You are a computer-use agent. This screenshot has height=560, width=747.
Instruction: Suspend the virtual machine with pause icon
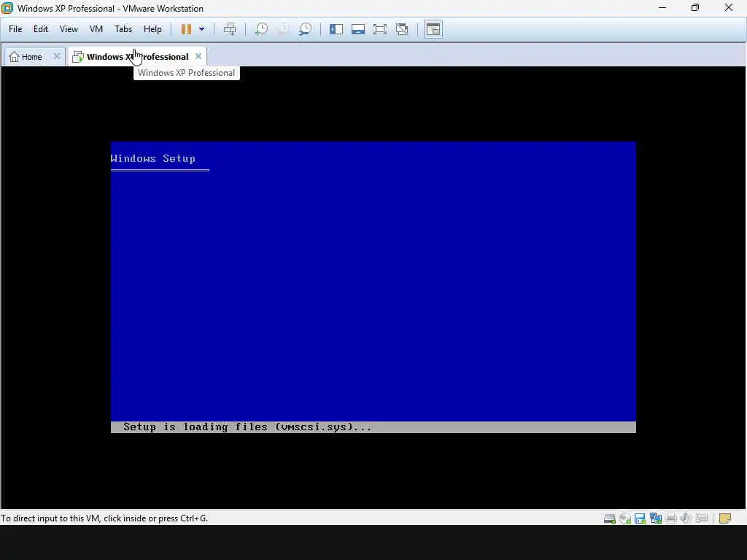click(186, 29)
